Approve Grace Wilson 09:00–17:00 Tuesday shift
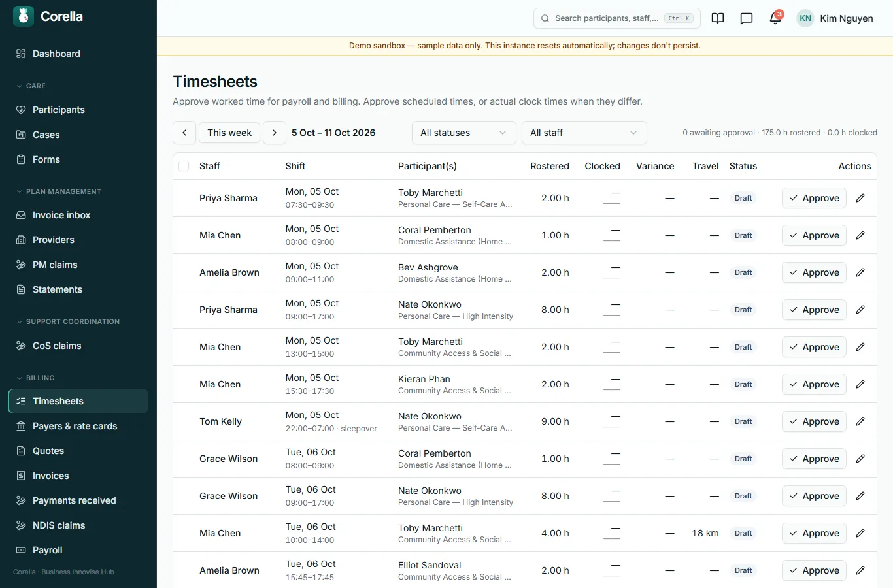Screen dimensions: 893x588 pyautogui.click(x=814, y=496)
